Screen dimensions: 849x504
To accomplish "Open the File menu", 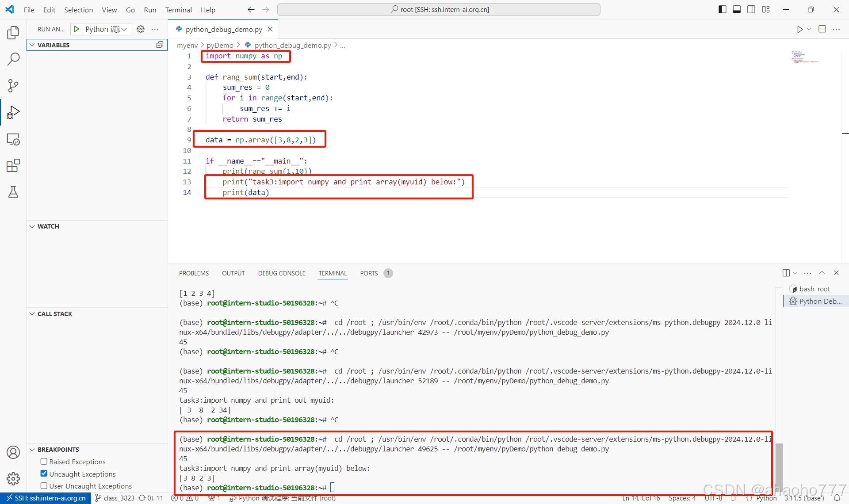I will coord(29,10).
